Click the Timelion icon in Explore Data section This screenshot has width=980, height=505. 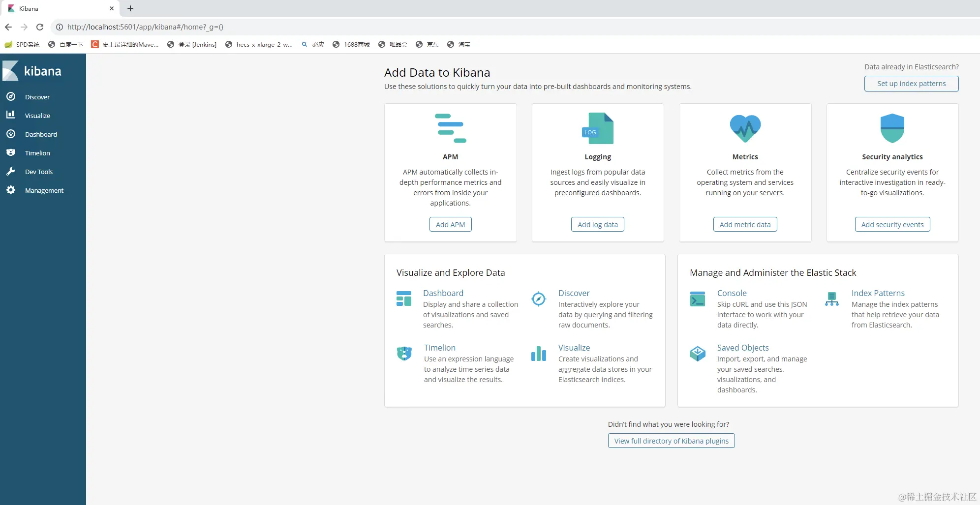(404, 353)
